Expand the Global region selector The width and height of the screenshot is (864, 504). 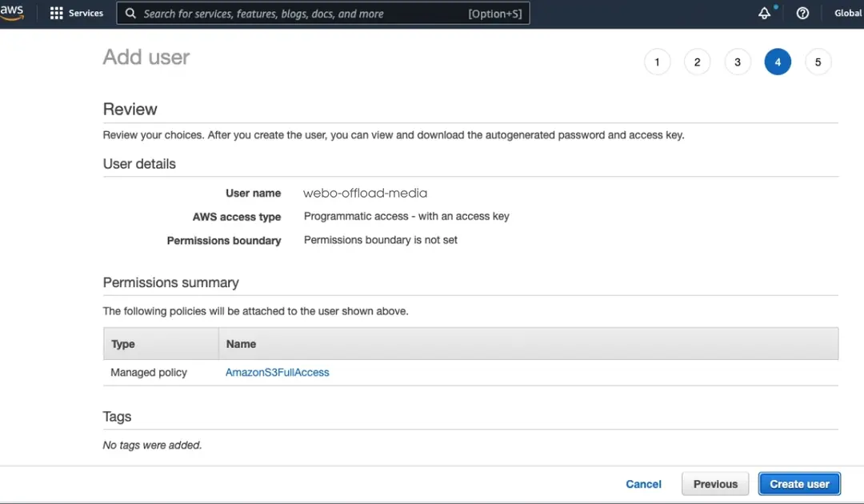point(847,14)
